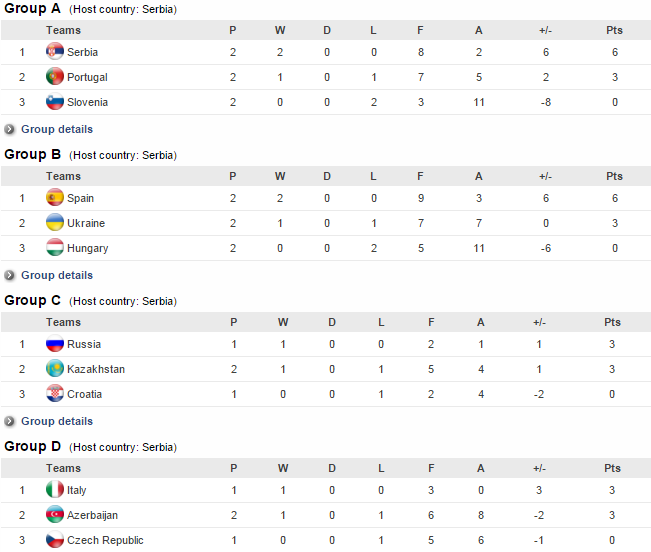The image size is (651, 552).
Task: Open the Hungary team link
Action: (88, 248)
